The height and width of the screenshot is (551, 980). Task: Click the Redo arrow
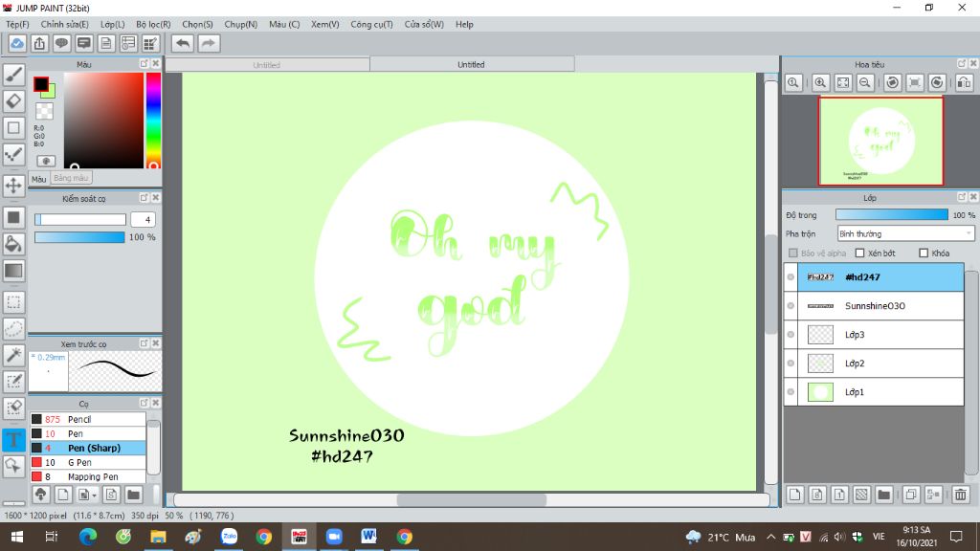tap(209, 43)
